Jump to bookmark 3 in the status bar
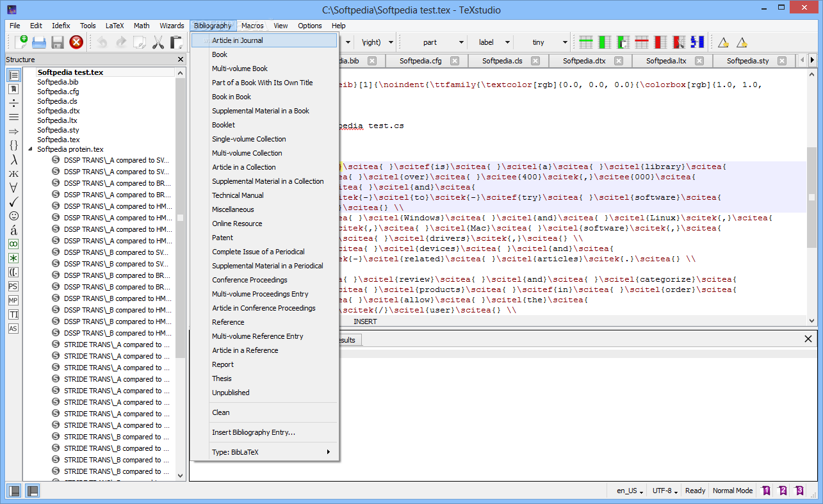 pyautogui.click(x=799, y=491)
